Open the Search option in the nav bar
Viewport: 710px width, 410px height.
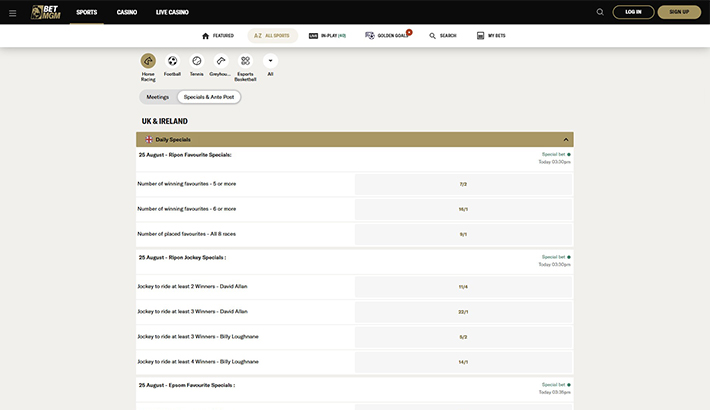click(443, 36)
